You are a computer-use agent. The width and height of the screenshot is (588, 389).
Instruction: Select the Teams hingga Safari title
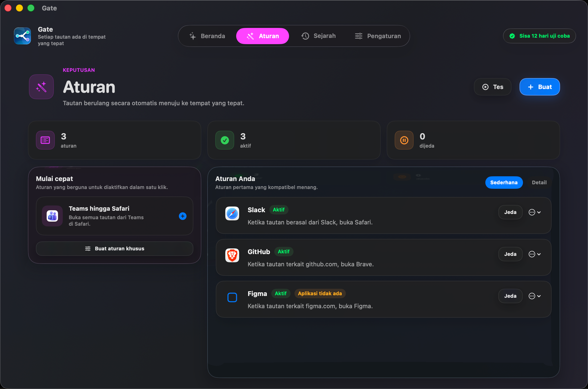pos(99,208)
